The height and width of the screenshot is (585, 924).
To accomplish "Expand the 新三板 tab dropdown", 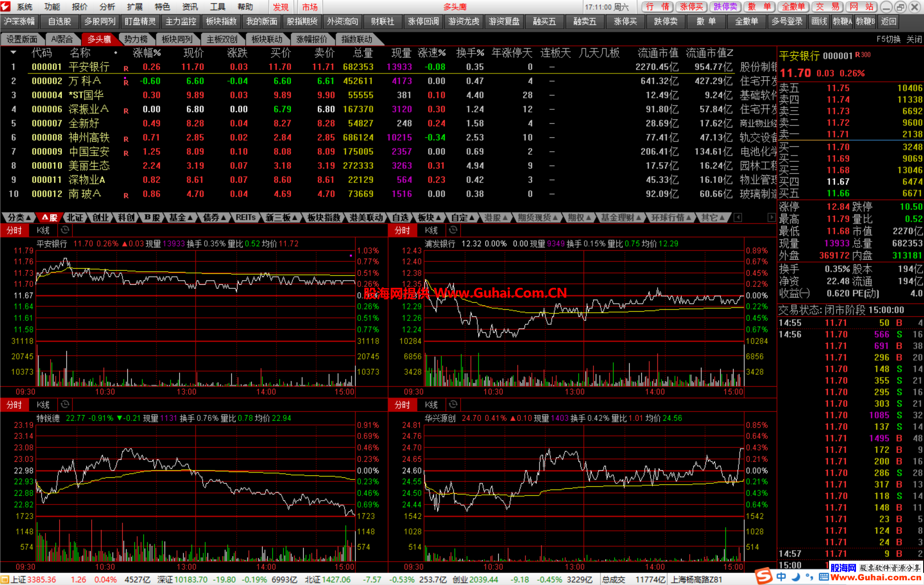I will tap(281, 217).
